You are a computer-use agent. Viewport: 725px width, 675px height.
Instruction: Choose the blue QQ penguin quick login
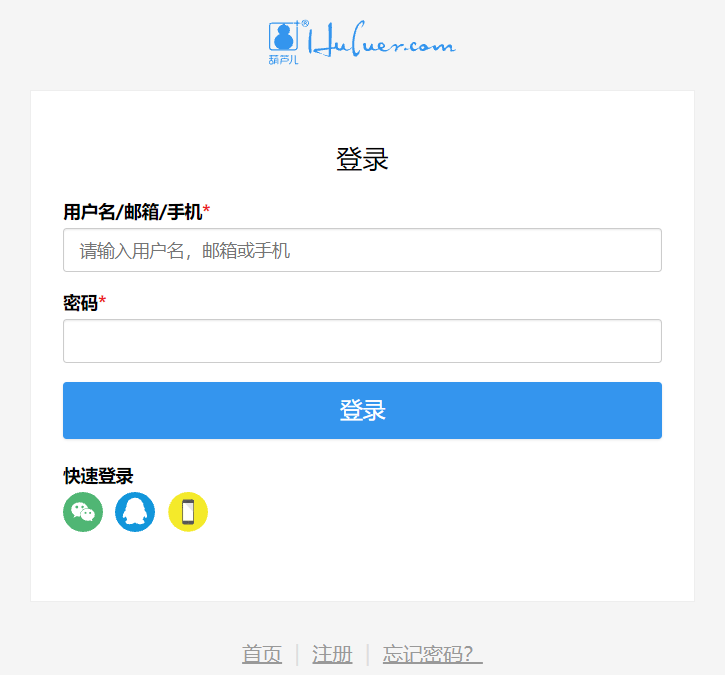[x=135, y=512]
